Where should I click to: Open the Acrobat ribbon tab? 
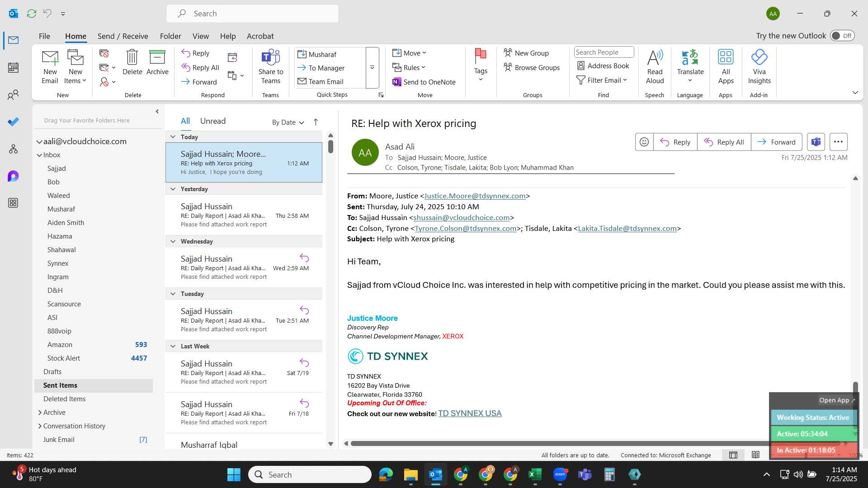point(260,36)
